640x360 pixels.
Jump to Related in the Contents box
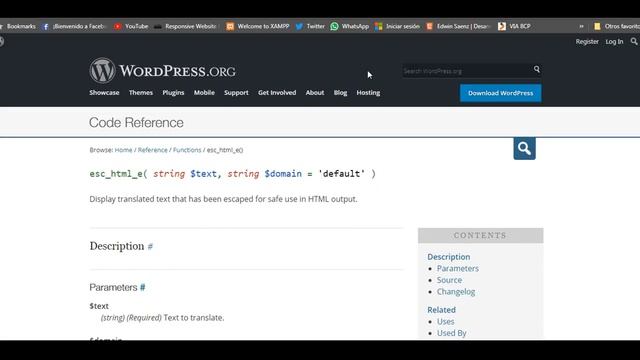coord(441,310)
